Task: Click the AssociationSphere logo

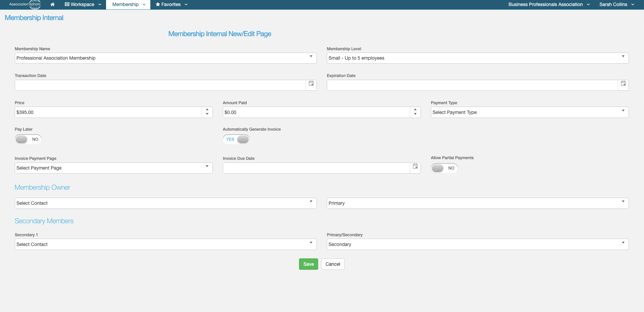Action: [x=25, y=4]
